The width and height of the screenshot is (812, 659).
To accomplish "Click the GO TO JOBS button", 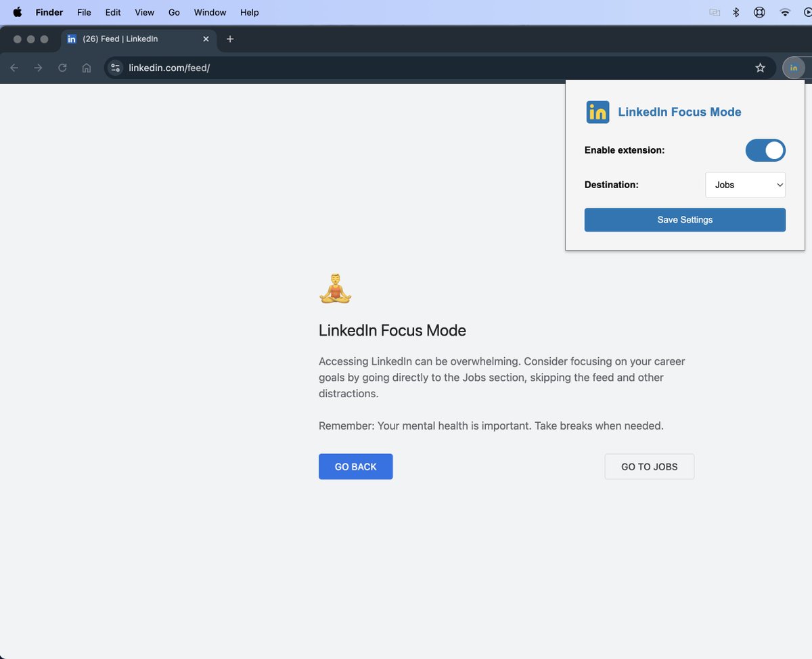I will click(650, 467).
